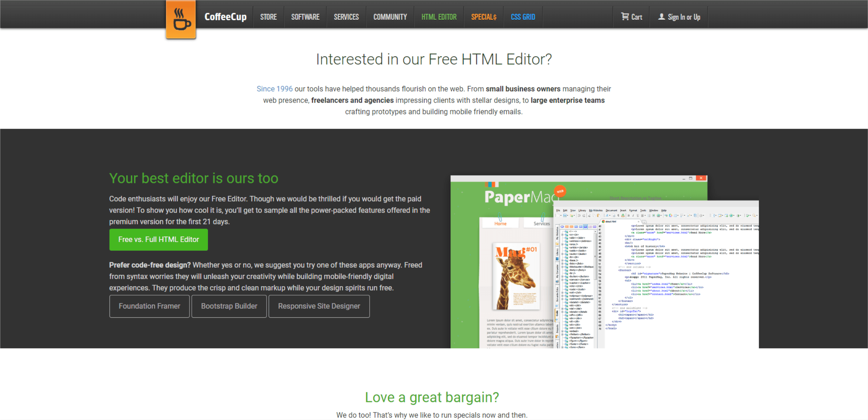Click the Services tab in PaperMag preview

[x=541, y=224]
